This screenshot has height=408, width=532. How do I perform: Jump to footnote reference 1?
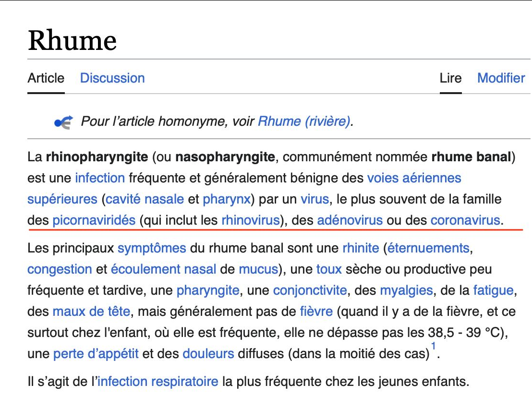(433, 347)
